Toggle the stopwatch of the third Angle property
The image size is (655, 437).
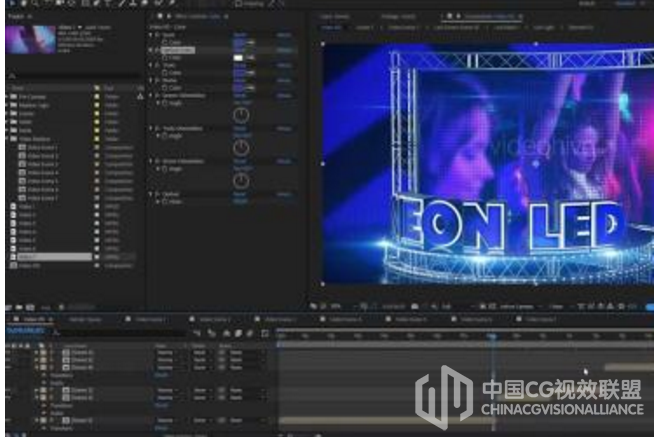point(165,169)
